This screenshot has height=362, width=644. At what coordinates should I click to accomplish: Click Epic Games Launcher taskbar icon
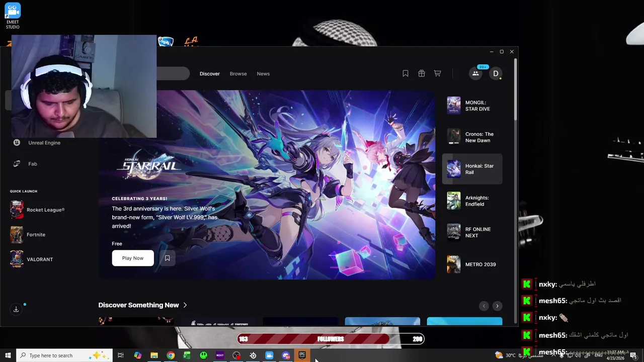coord(302,355)
